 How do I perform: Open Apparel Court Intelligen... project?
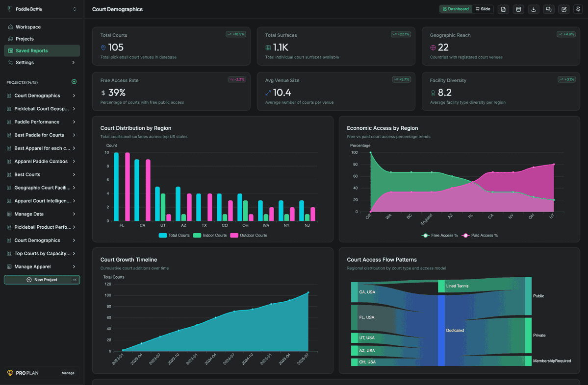[x=42, y=201]
